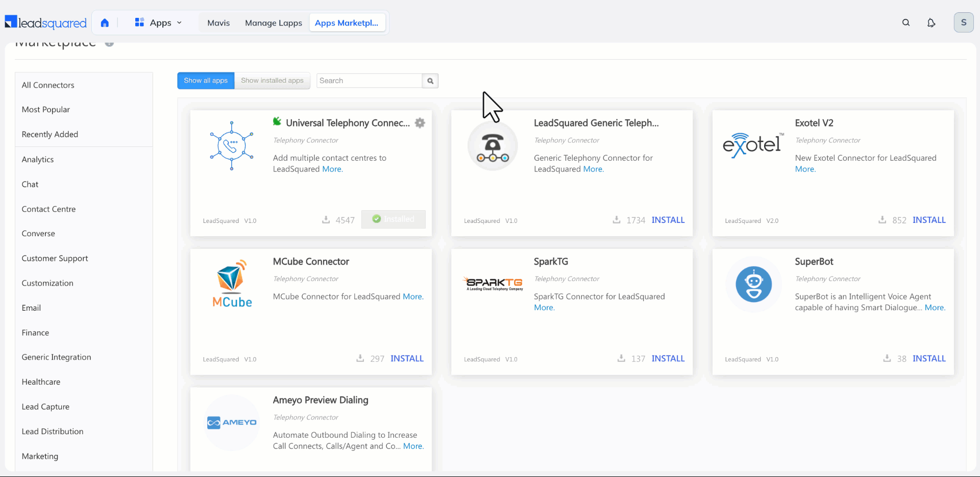This screenshot has height=477, width=980.
Task: Open More link for Ameyo Preview Dialing
Action: (x=413, y=446)
